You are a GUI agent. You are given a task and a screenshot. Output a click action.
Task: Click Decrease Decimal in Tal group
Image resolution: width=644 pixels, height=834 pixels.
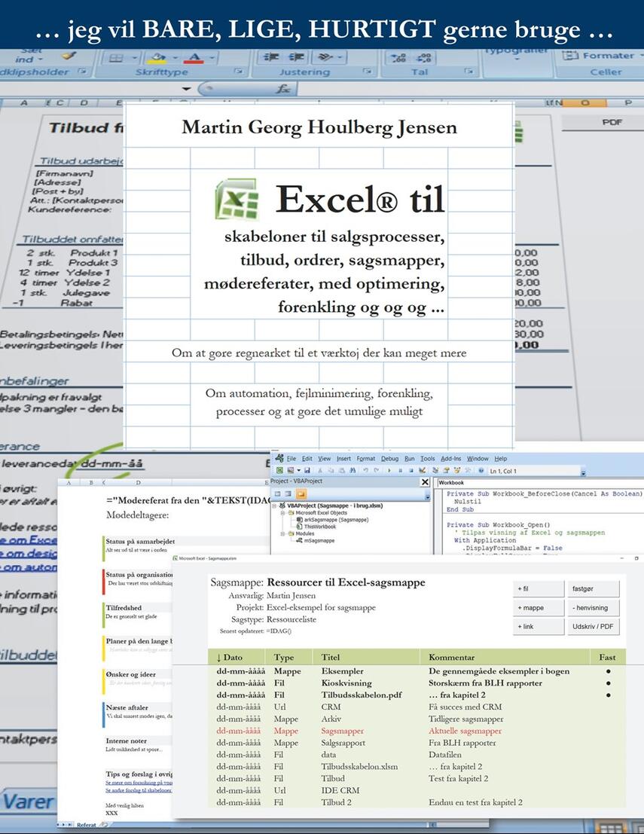(x=424, y=57)
